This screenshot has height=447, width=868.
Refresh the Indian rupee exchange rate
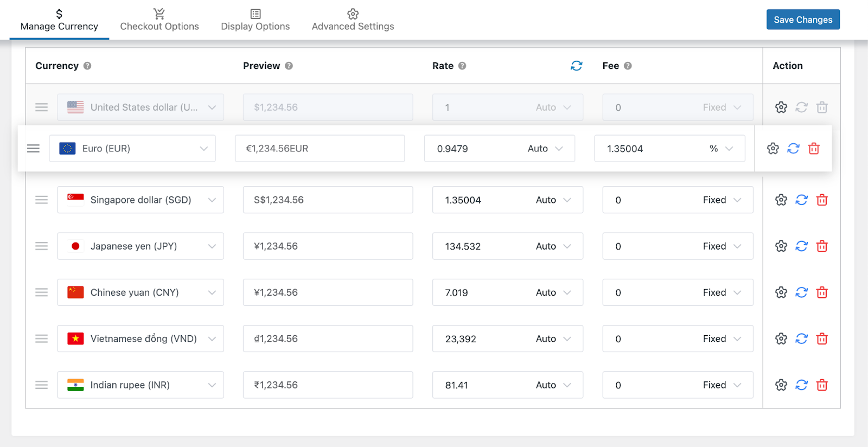[801, 385]
